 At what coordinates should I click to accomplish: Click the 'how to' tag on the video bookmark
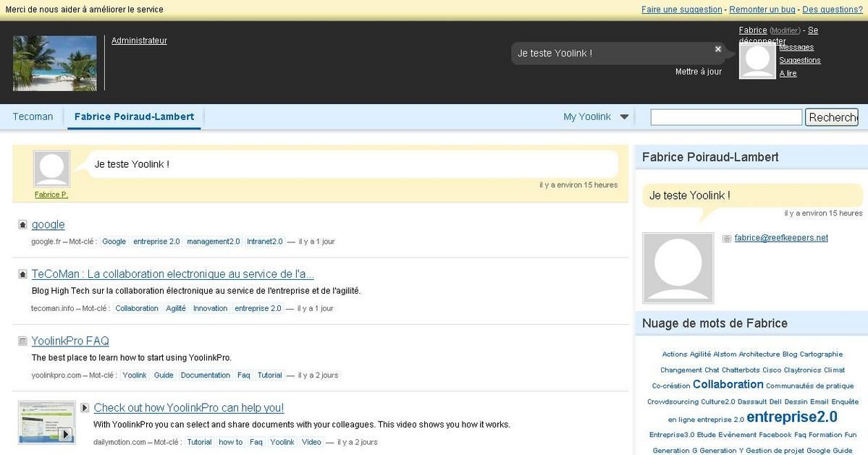231,442
